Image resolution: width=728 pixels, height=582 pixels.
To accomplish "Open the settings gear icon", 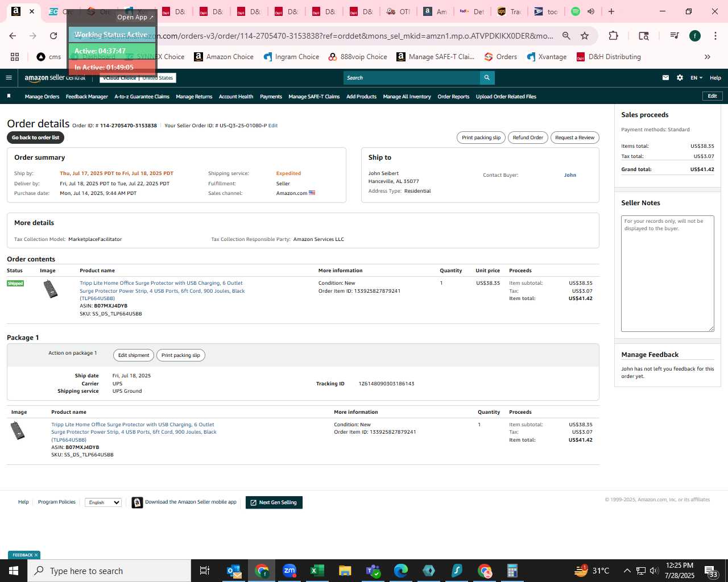I will click(x=680, y=78).
